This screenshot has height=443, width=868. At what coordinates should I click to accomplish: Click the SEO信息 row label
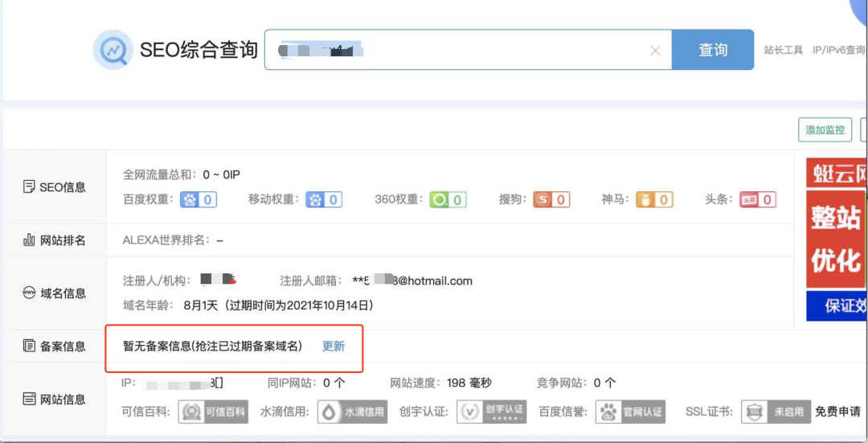point(63,187)
